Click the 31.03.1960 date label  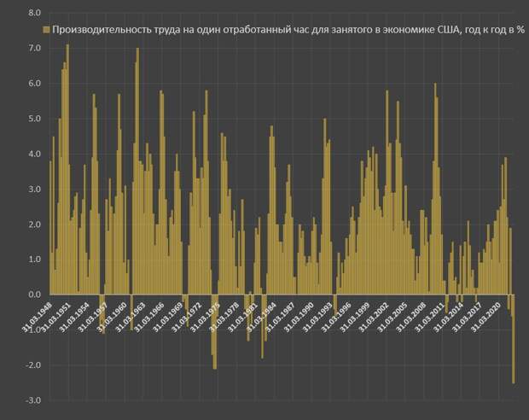113,317
